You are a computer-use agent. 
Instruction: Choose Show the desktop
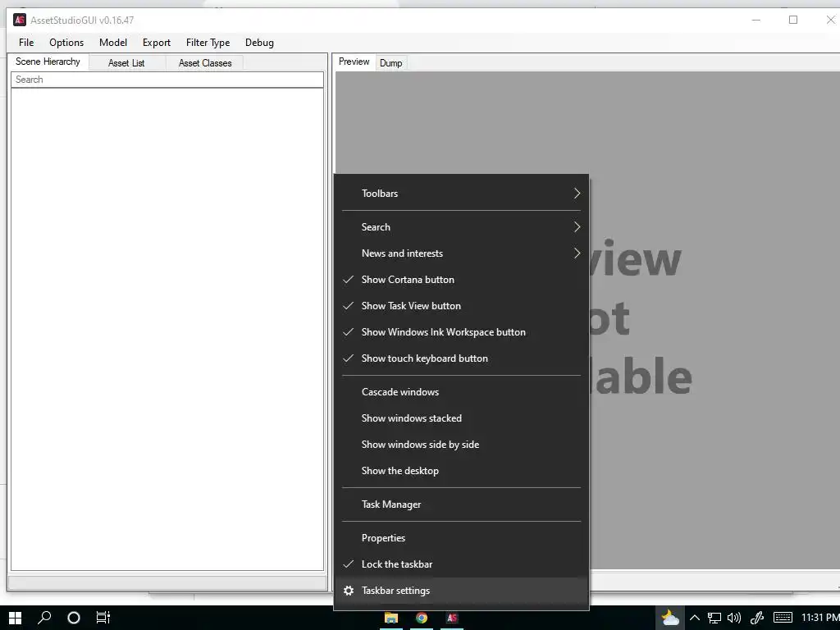461,471
